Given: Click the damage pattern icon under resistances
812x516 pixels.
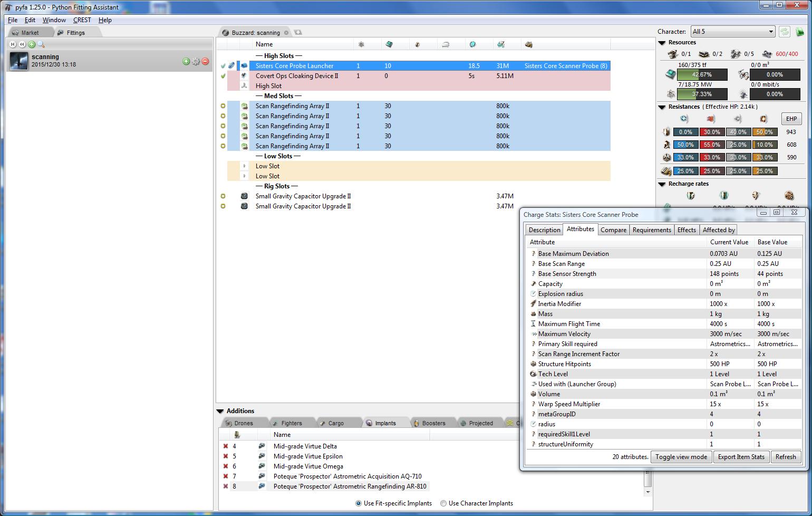Looking at the screenshot, I should 666,171.
